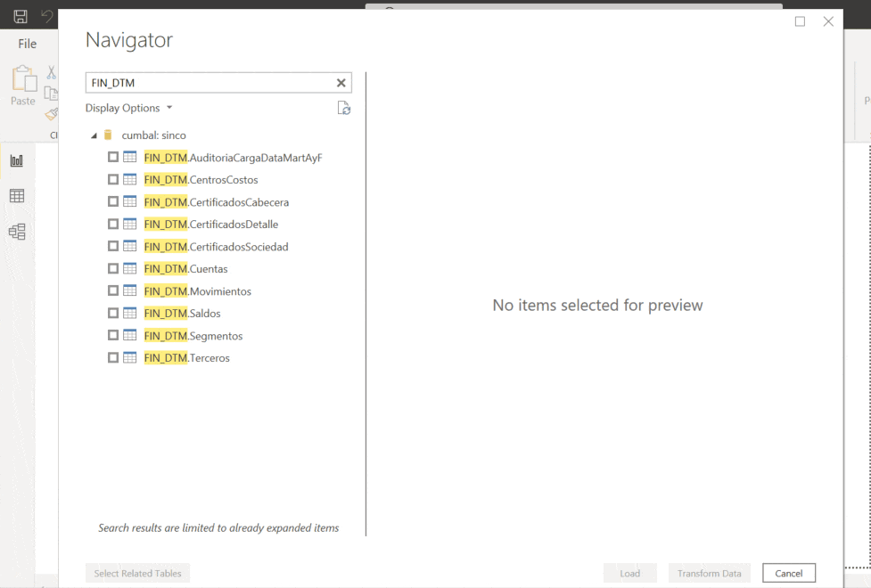Viewport: 871px width, 588px height.
Task: Open Report view in left sidebar
Action: 17,160
